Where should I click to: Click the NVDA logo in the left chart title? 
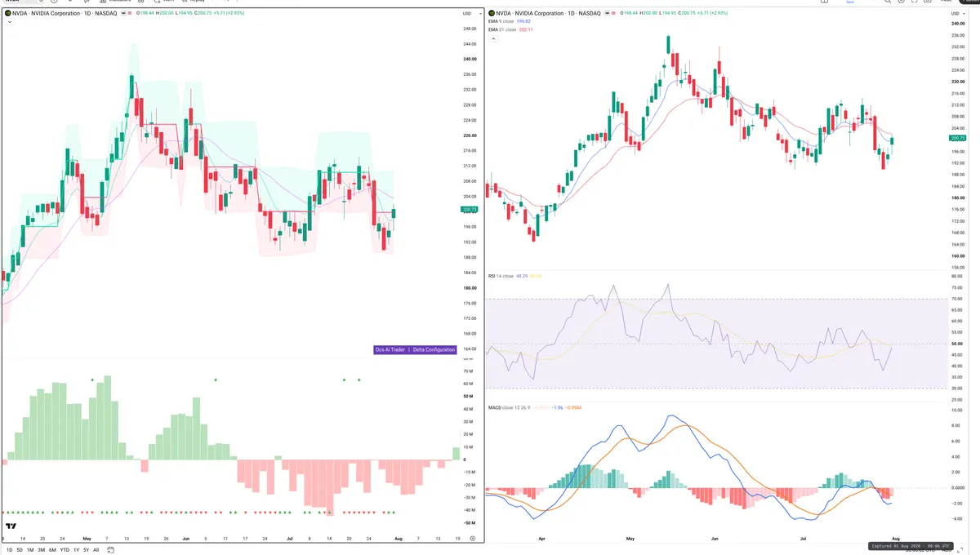7,14
